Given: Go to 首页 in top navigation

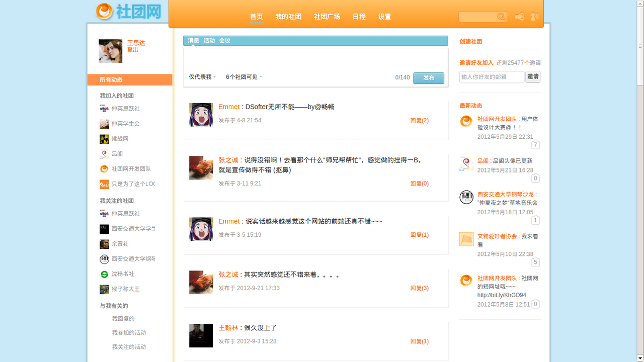Looking at the screenshot, I should coord(256,17).
